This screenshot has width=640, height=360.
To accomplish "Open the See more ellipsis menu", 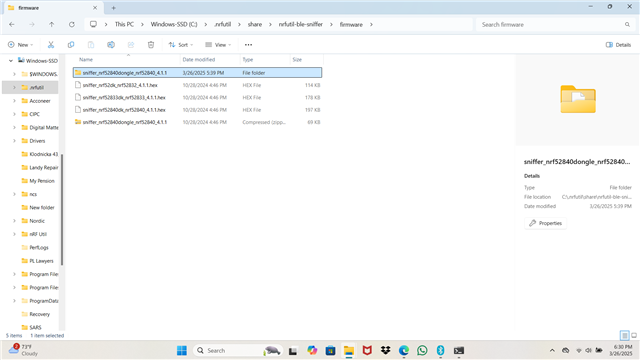I will tap(248, 45).
